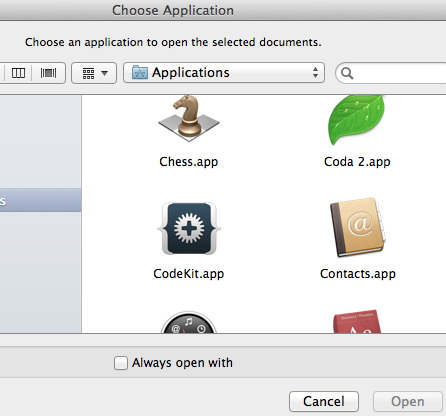Click inside the search field

(x=392, y=73)
